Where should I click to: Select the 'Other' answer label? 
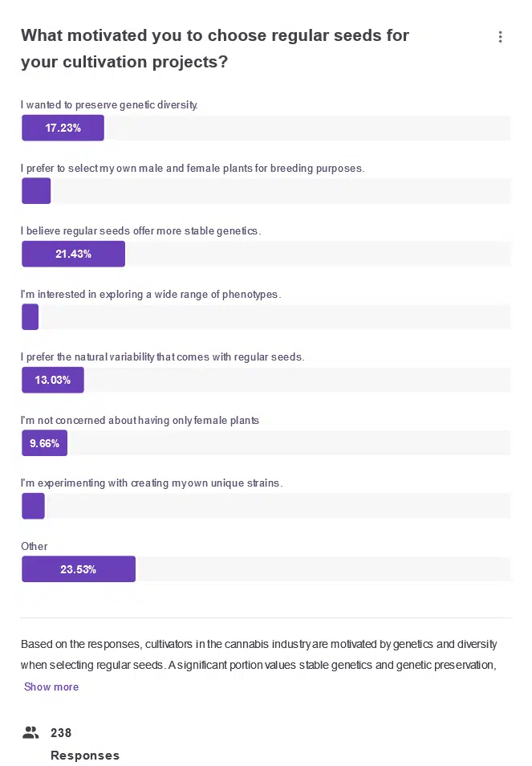point(33,546)
